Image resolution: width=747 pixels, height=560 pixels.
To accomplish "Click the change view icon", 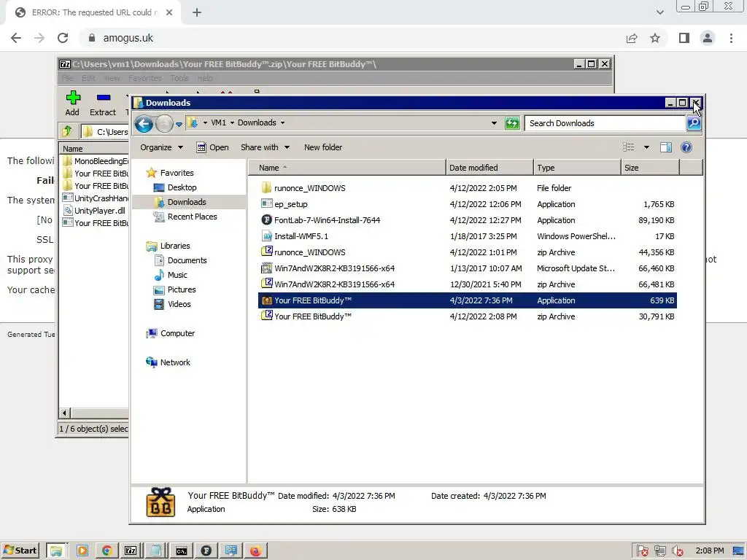I will [628, 147].
